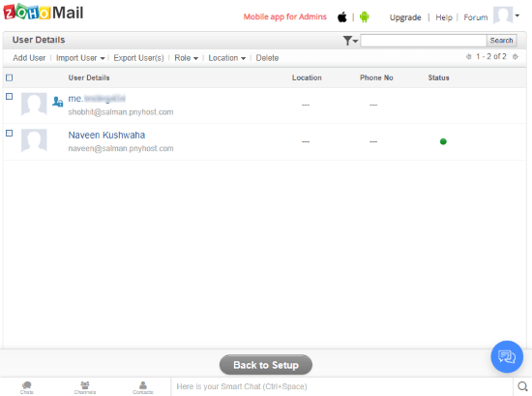Click Export User(s)
The height and width of the screenshot is (396, 532).
click(138, 58)
